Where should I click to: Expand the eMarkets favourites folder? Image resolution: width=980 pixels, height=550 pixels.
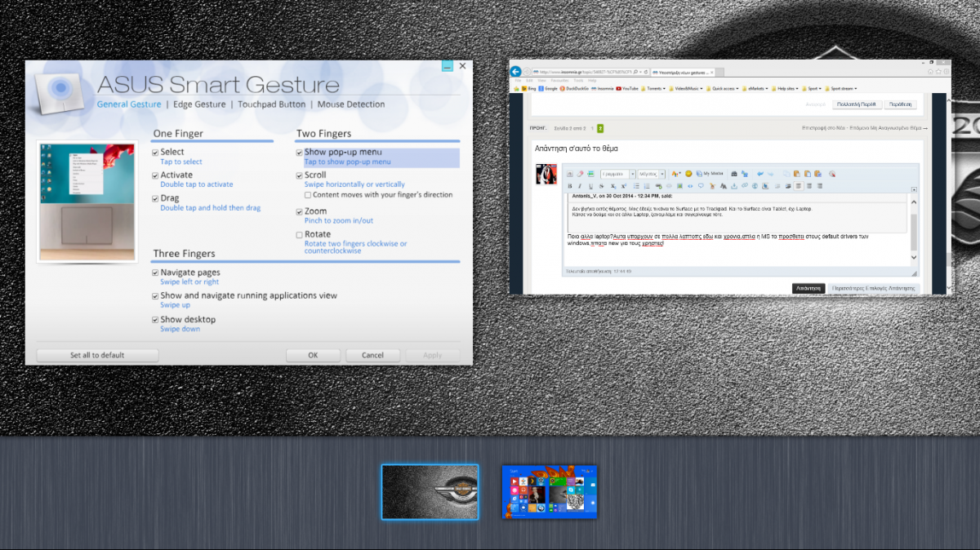click(755, 88)
